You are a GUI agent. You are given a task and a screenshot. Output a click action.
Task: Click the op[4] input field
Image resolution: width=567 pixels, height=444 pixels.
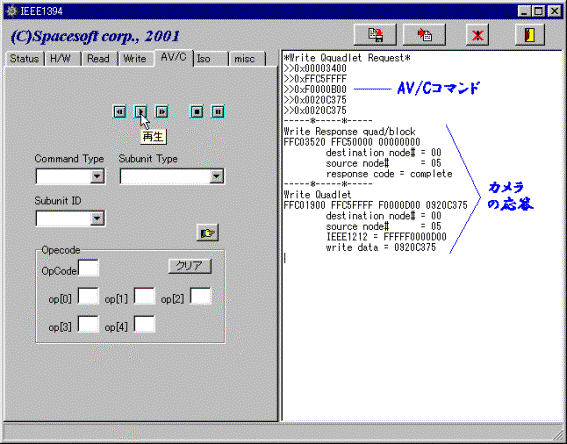(x=145, y=324)
